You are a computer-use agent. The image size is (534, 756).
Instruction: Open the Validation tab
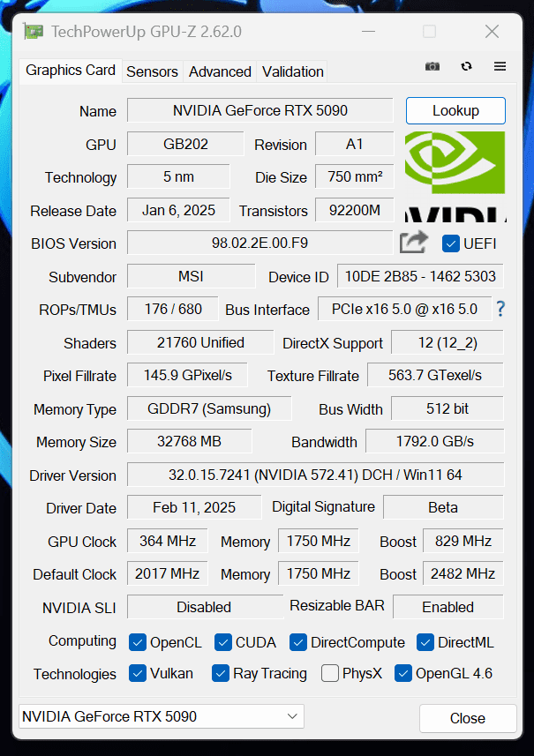(292, 71)
